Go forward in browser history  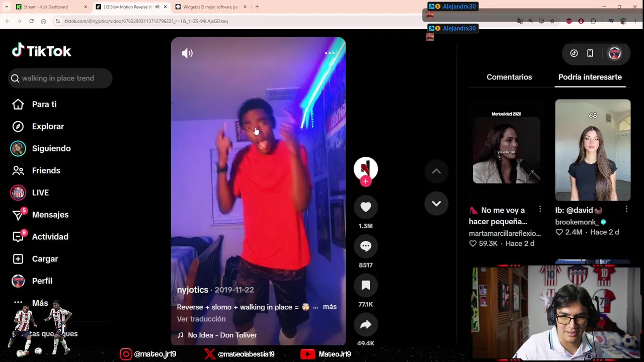point(19,21)
